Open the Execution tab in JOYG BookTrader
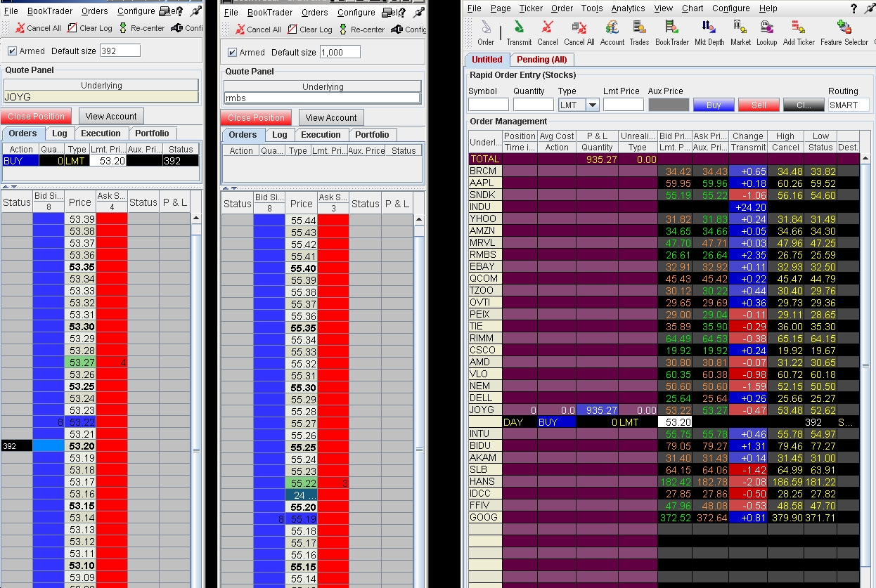Image resolution: width=876 pixels, height=588 pixels. point(101,133)
